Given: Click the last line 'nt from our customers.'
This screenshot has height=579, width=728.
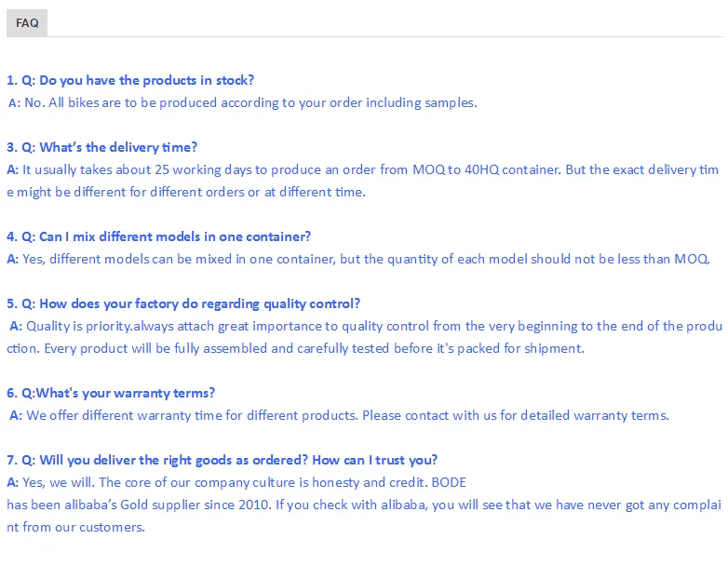Looking at the screenshot, I should [76, 527].
